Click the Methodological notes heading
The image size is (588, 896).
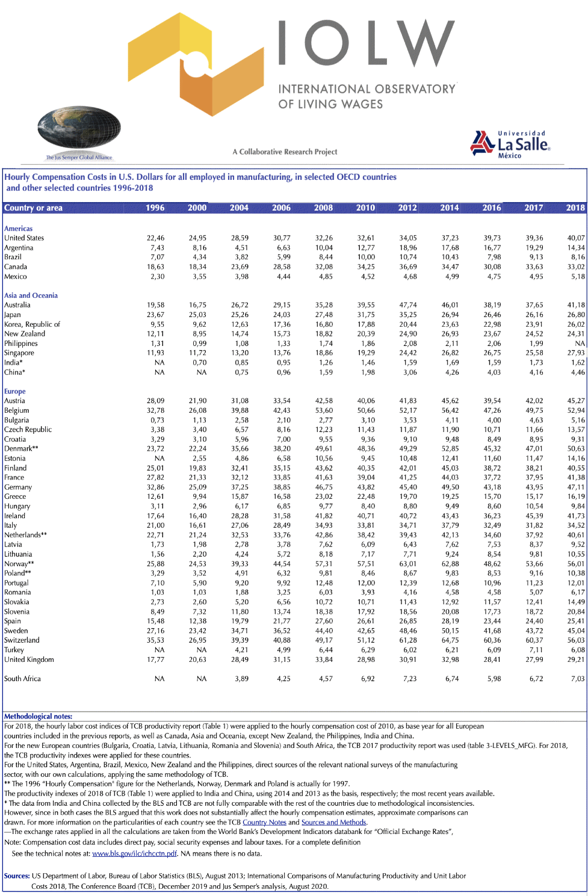pyautogui.click(x=39, y=716)
